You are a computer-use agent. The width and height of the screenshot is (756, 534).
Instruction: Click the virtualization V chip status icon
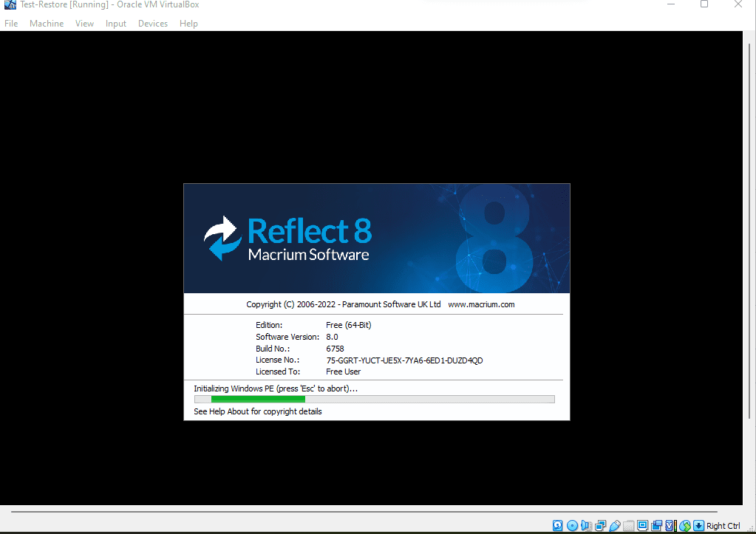[x=670, y=525]
